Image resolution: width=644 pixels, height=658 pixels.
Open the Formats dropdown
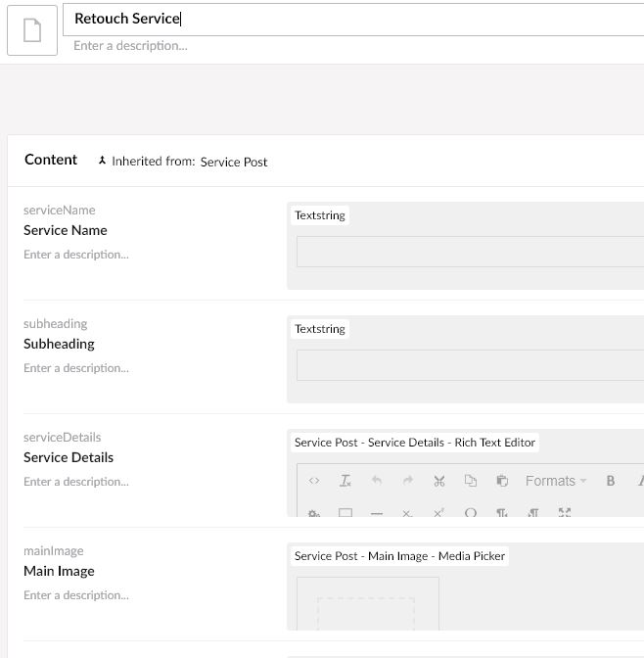pos(556,481)
